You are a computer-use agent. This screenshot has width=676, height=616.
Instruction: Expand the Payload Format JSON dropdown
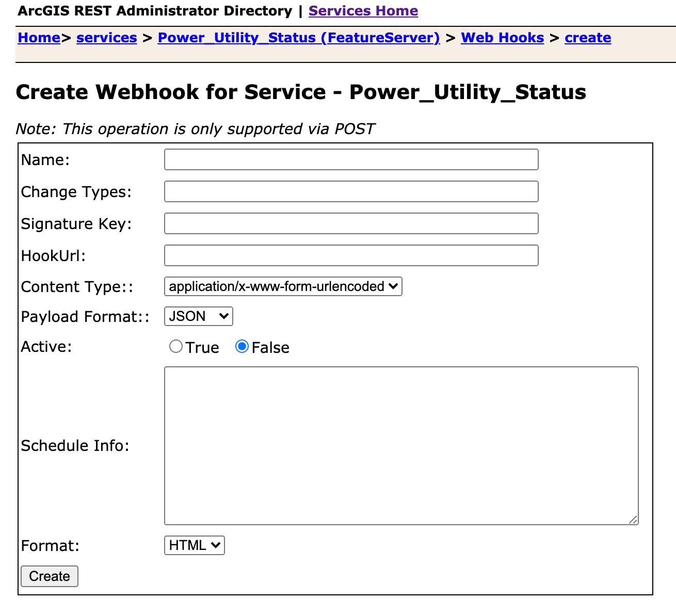point(199,316)
